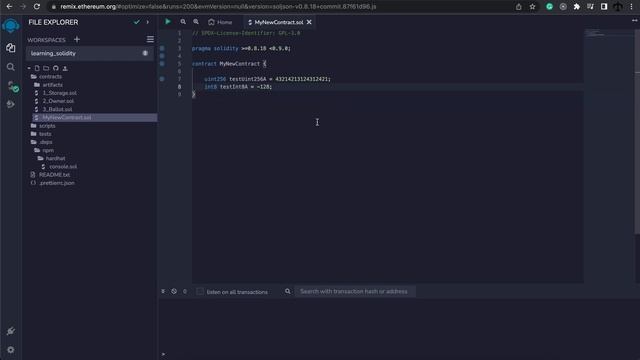This screenshot has width=640, height=360.
Task: Open the learning_solidity workspace dropdown
Action: (89, 53)
